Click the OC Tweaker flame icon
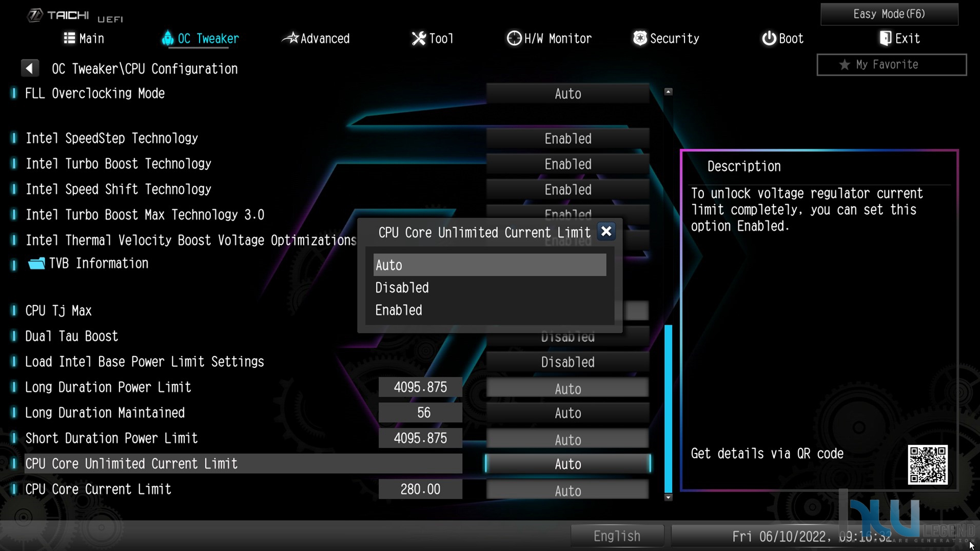The width and height of the screenshot is (980, 551). (x=167, y=38)
